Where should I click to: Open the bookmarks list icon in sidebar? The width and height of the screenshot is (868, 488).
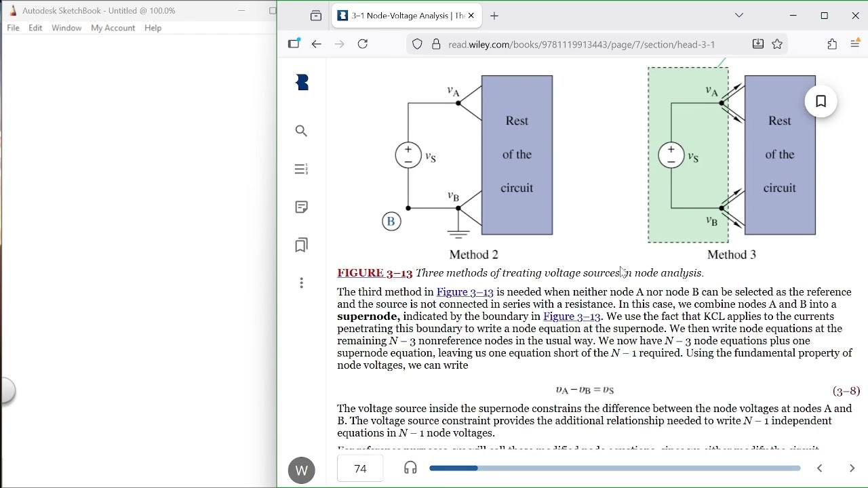pos(302,245)
